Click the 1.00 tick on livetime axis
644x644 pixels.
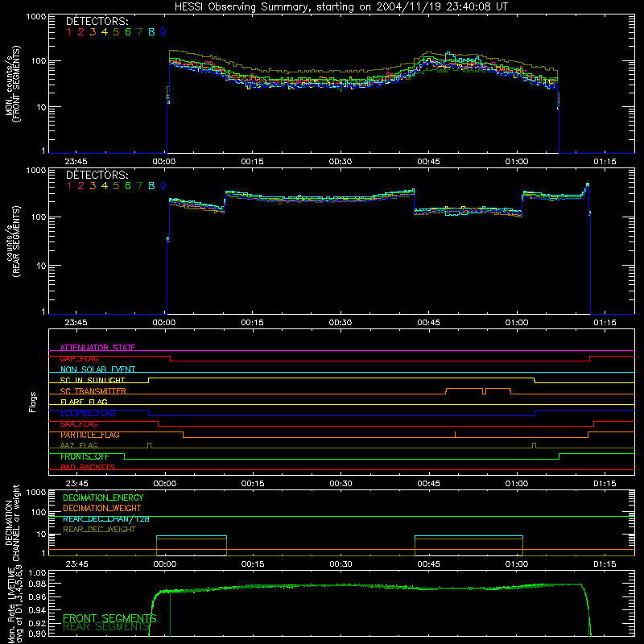coord(38,572)
